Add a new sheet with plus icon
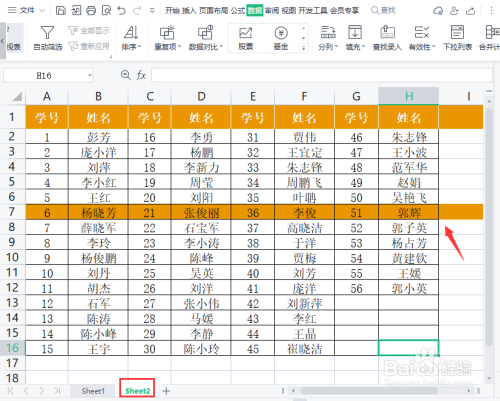Image resolution: width=500 pixels, height=401 pixels. [166, 391]
